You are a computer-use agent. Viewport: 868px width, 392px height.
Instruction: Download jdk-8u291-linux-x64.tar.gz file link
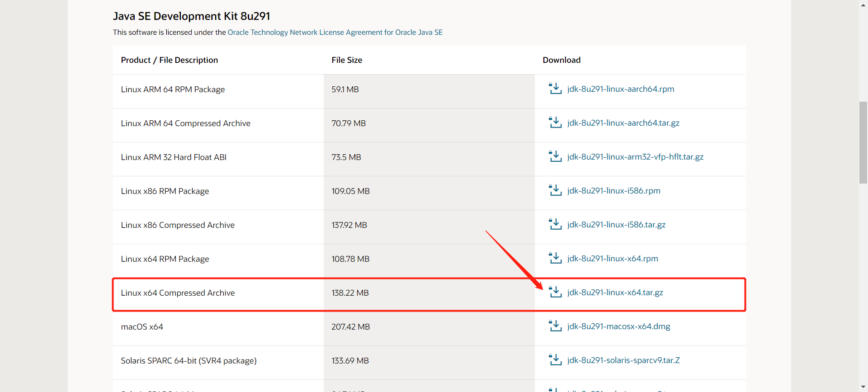coord(615,293)
